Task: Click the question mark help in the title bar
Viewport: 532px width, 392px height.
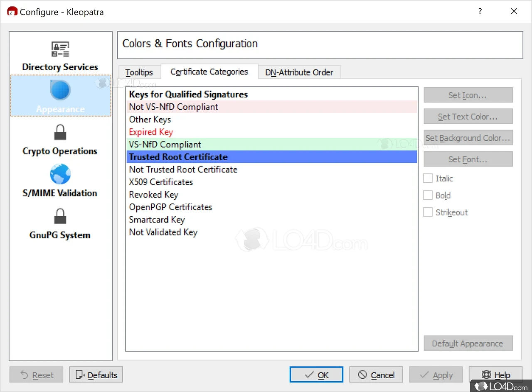Action: click(480, 11)
